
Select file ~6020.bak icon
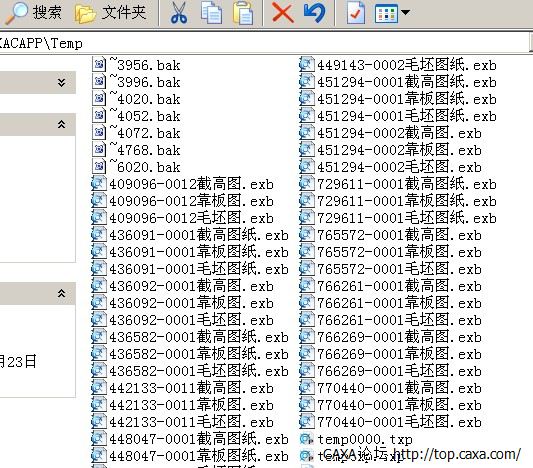[99, 167]
